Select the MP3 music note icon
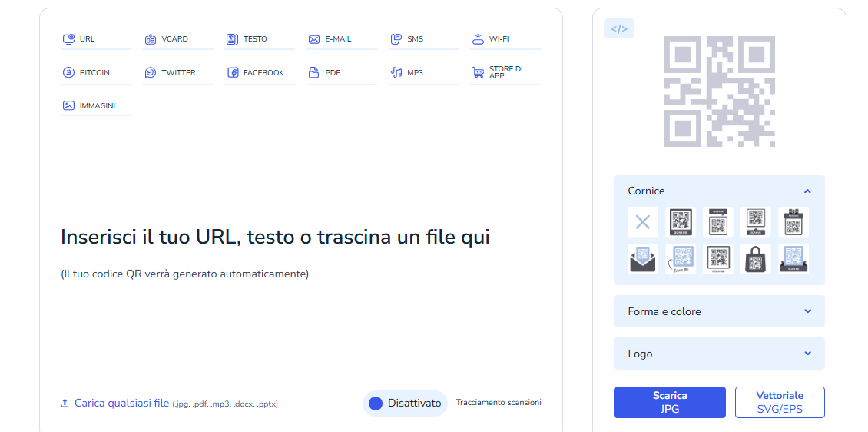The image size is (868, 432). 396,72
